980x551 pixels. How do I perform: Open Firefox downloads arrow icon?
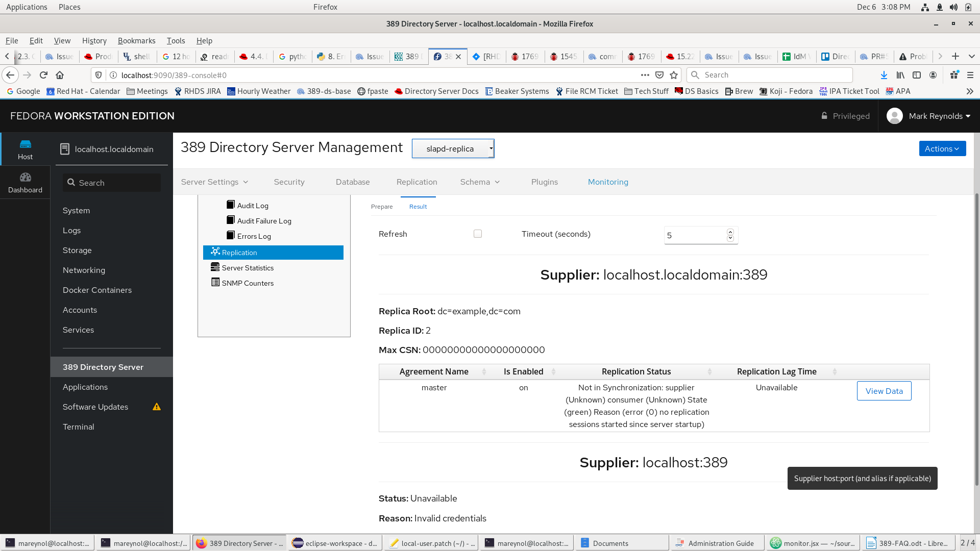[x=884, y=75]
